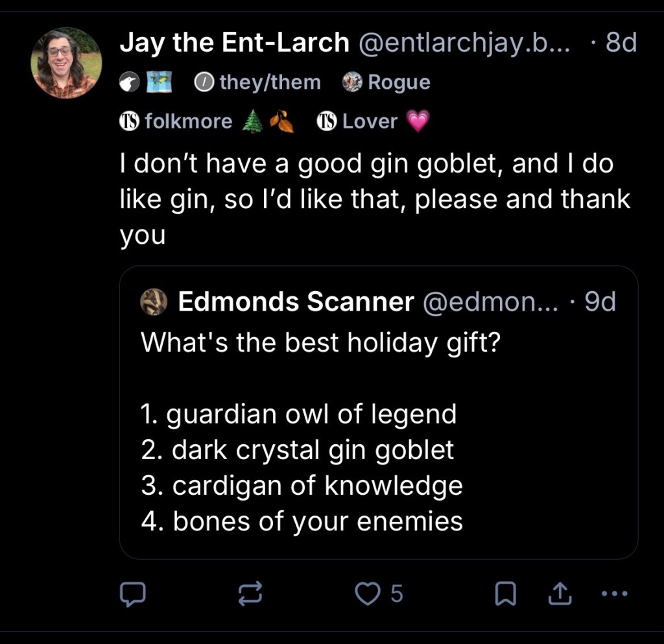Click the Jay the Ent-Larch display name
This screenshot has height=644, width=664.
pyautogui.click(x=234, y=43)
